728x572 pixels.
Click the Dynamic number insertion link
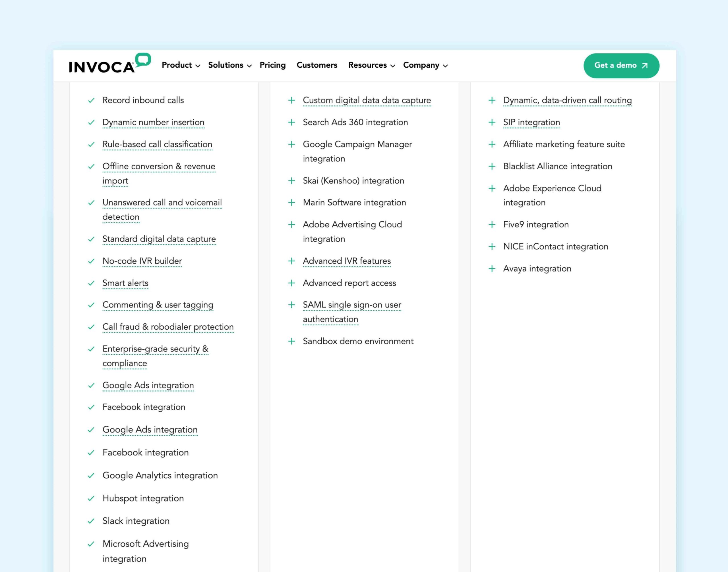154,122
